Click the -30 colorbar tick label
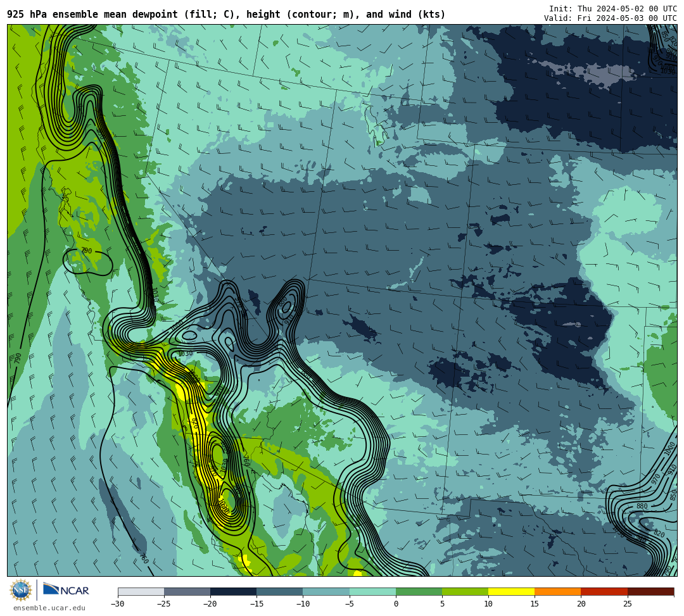 (118, 604)
